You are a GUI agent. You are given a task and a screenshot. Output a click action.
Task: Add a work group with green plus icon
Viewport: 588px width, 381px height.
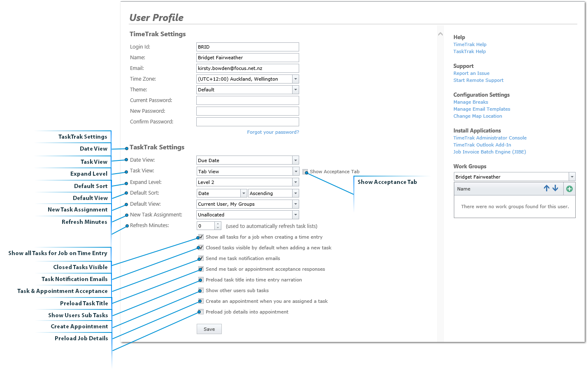click(x=569, y=189)
